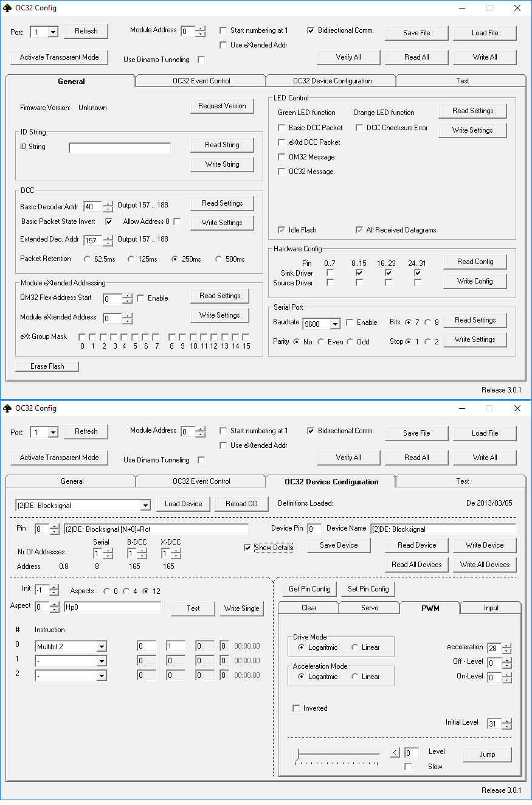Decrease Initial Level with its down arrow

pyautogui.click(x=507, y=727)
